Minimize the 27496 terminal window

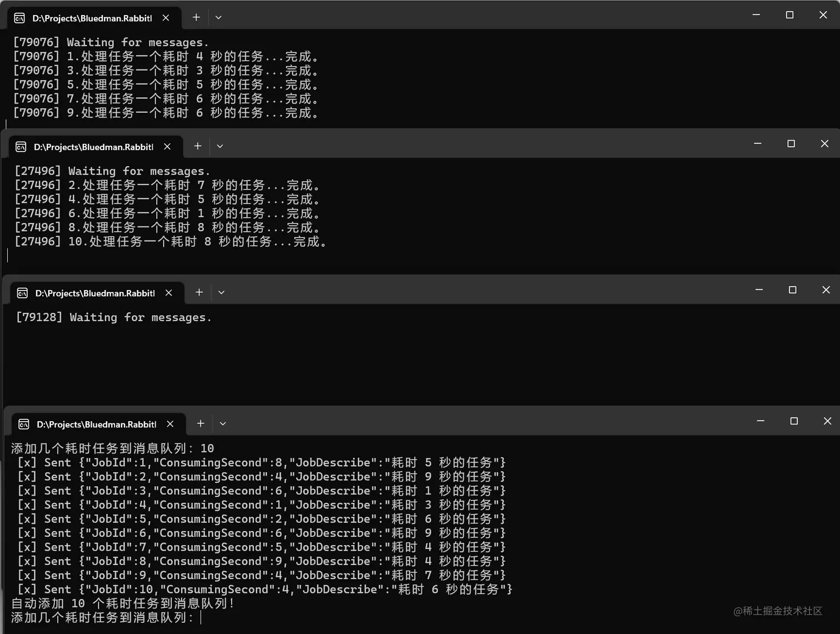pyautogui.click(x=758, y=143)
